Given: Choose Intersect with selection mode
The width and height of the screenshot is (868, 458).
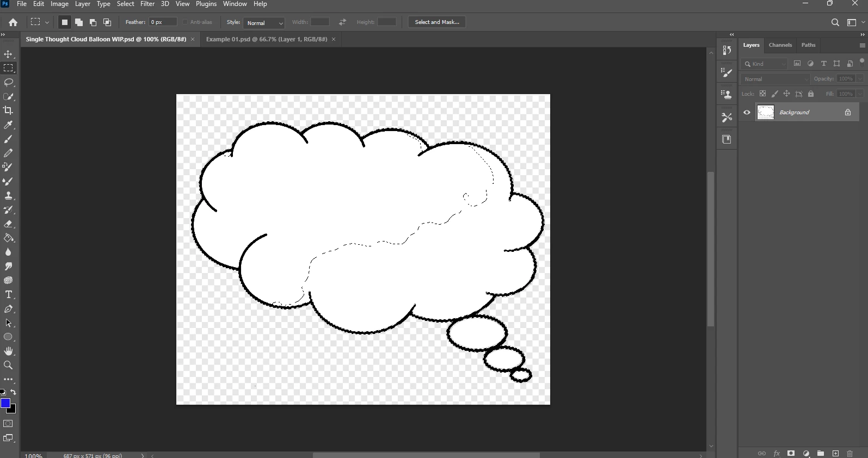Looking at the screenshot, I should 107,22.
